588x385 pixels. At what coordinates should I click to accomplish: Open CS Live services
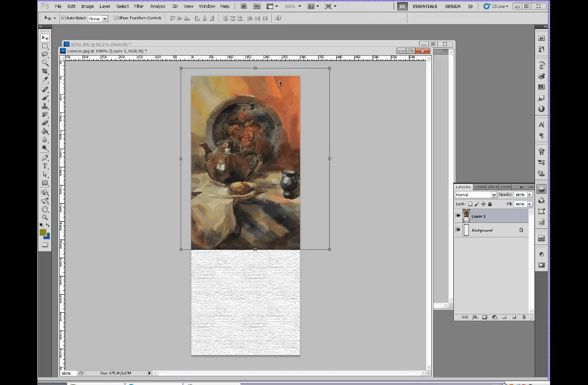496,6
